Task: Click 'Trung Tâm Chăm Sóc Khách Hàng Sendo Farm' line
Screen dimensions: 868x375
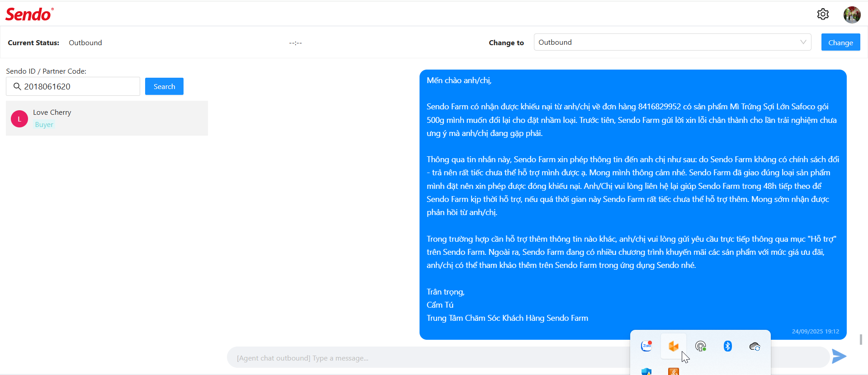Action: [x=507, y=318]
